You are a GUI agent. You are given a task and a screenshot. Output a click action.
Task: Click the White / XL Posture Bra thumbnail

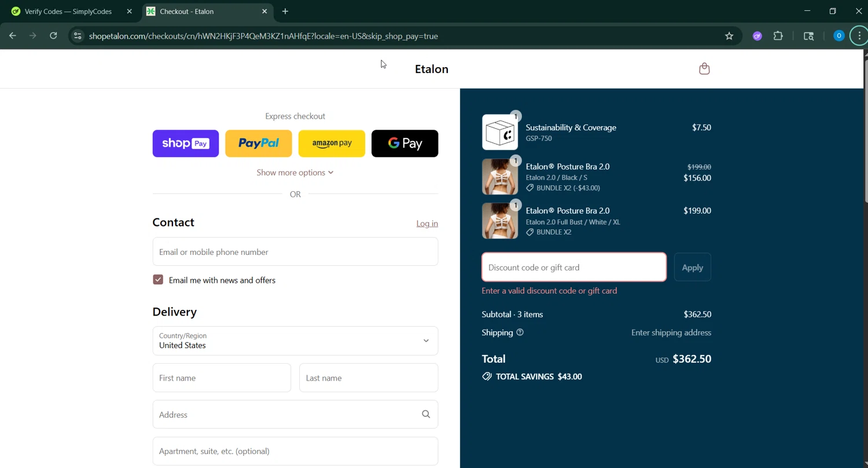(500, 221)
